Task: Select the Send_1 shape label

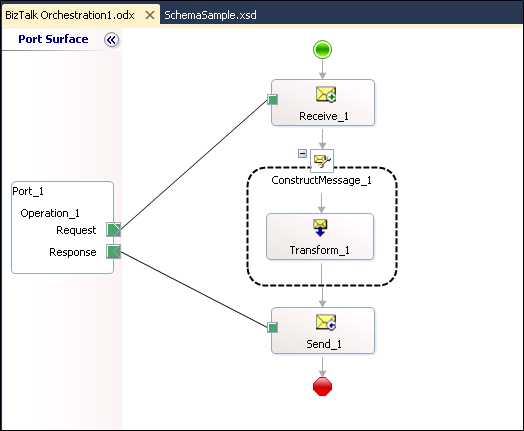Action: coord(324,344)
